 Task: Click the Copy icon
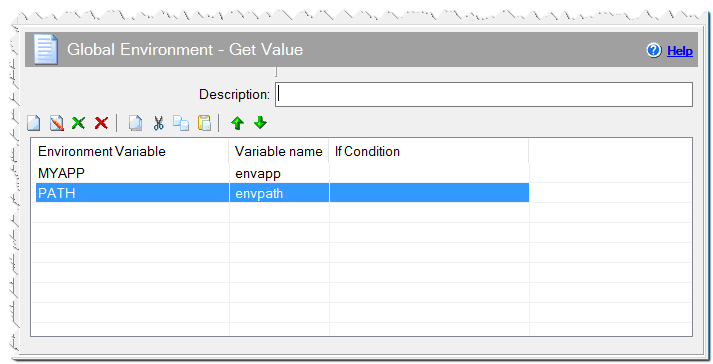tap(181, 123)
